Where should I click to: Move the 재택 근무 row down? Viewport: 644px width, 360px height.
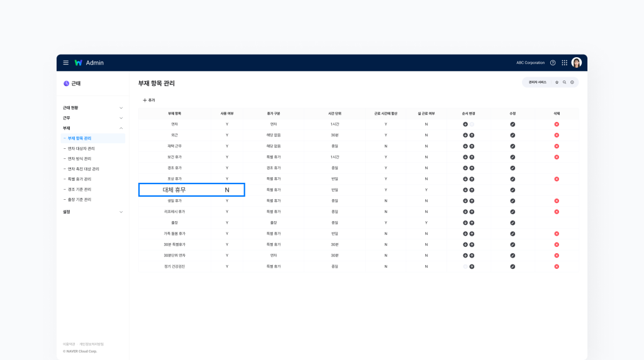pos(465,146)
